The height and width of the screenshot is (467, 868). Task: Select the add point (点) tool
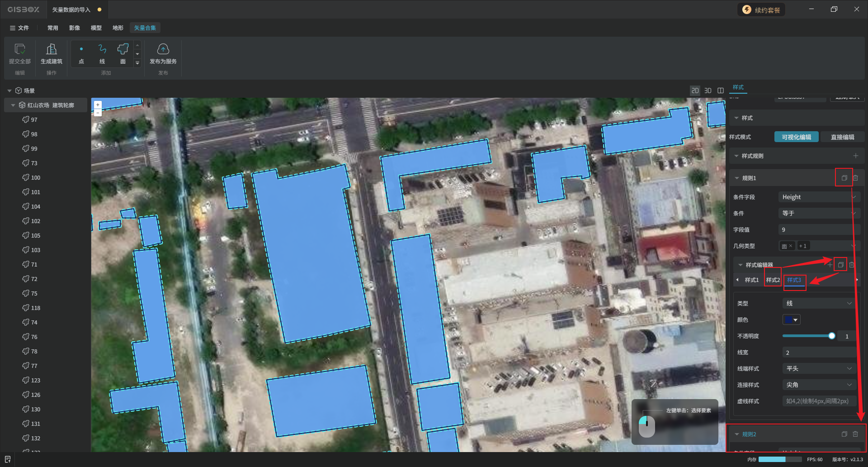[81, 53]
